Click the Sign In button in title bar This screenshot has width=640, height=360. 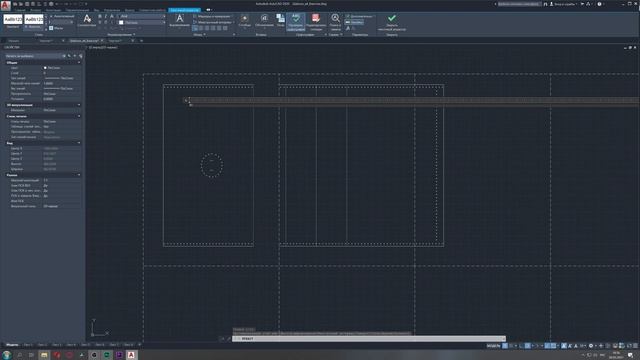564,4
